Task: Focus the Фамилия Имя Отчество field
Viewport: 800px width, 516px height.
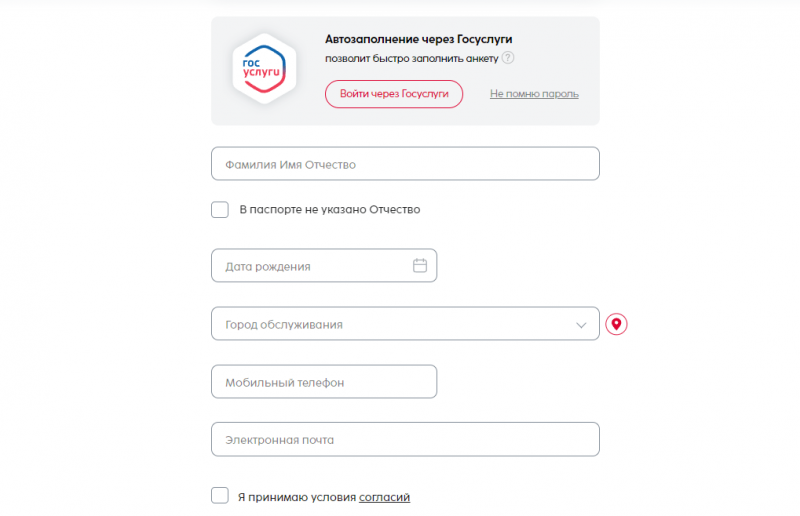Action: click(405, 164)
